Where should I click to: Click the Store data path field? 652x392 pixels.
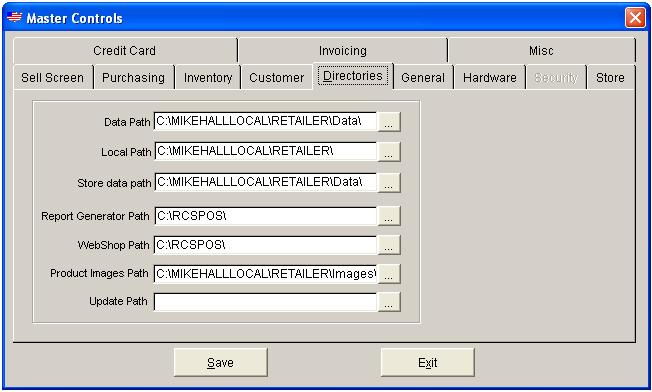point(265,182)
